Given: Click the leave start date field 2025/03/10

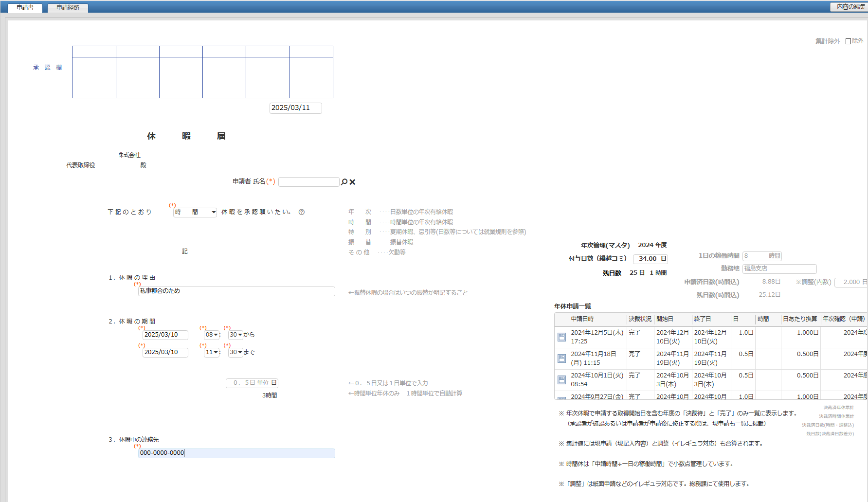Looking at the screenshot, I should (165, 335).
